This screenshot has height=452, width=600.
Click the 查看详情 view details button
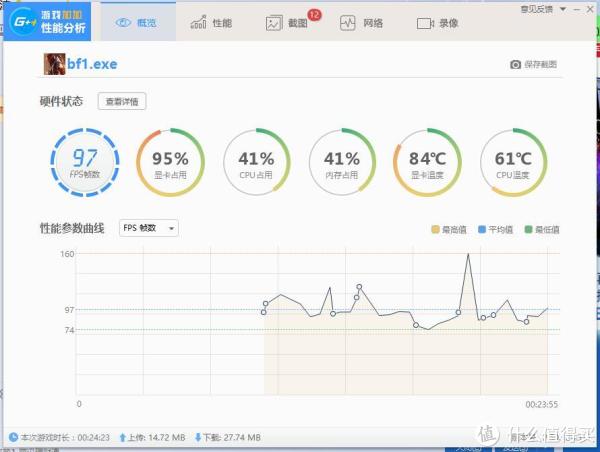point(123,101)
